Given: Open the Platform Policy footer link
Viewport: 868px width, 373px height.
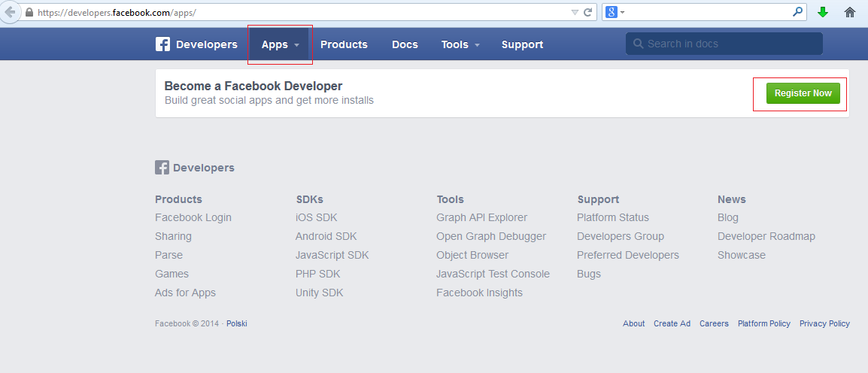Looking at the screenshot, I should (764, 324).
